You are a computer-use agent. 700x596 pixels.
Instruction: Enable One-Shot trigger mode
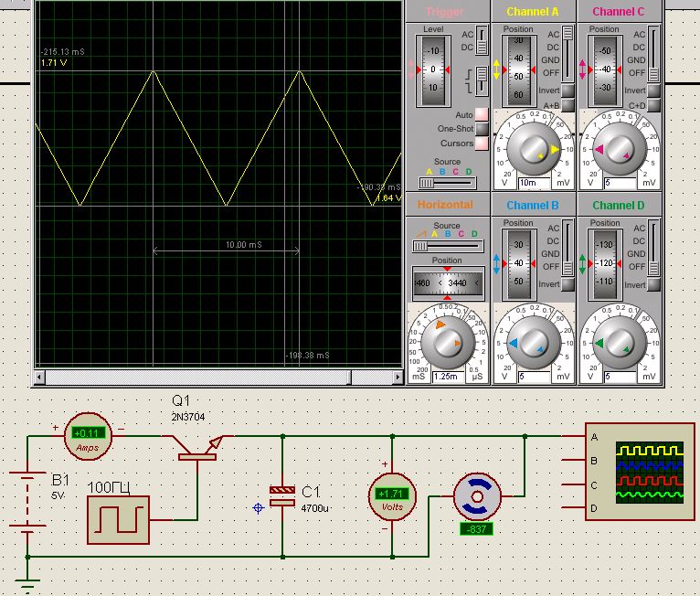pyautogui.click(x=482, y=129)
